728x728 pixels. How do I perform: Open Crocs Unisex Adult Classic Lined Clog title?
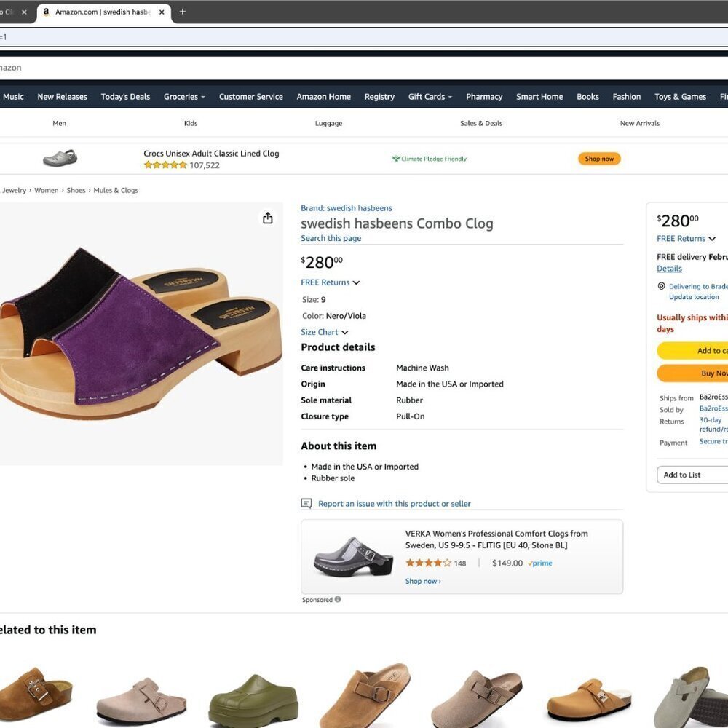pyautogui.click(x=211, y=153)
